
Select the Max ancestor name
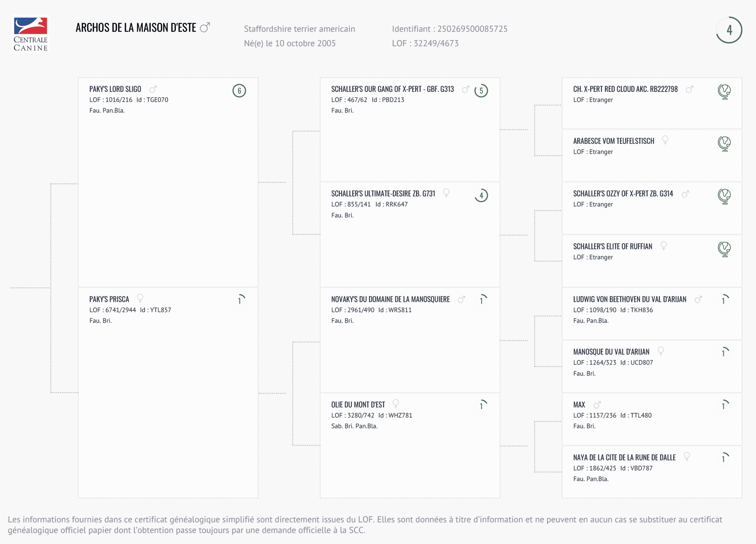coord(579,405)
